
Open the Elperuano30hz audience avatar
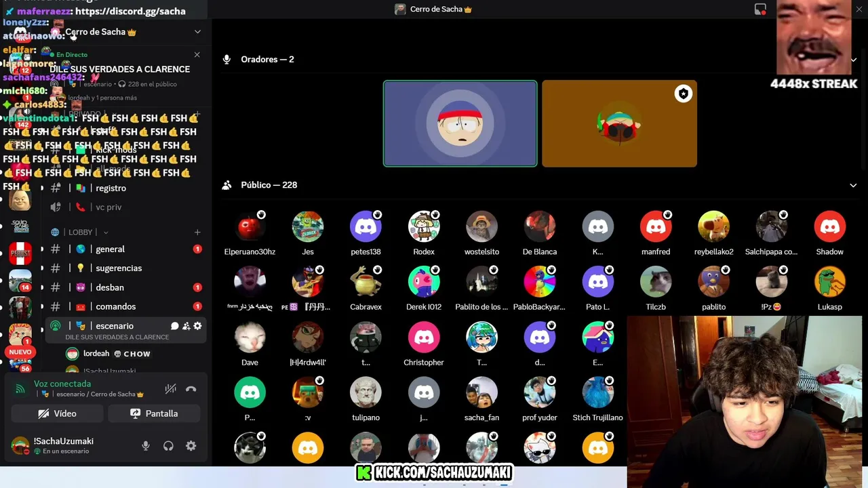pyautogui.click(x=250, y=226)
